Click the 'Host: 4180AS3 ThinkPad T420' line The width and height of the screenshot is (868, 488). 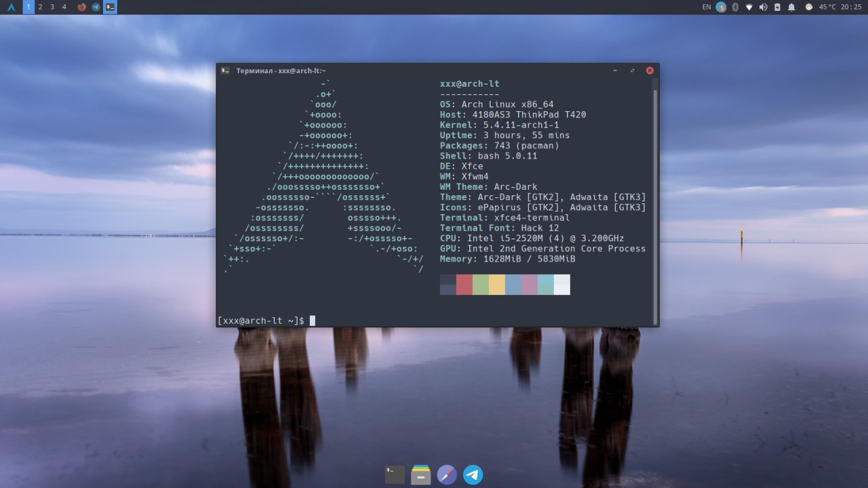(513, 115)
